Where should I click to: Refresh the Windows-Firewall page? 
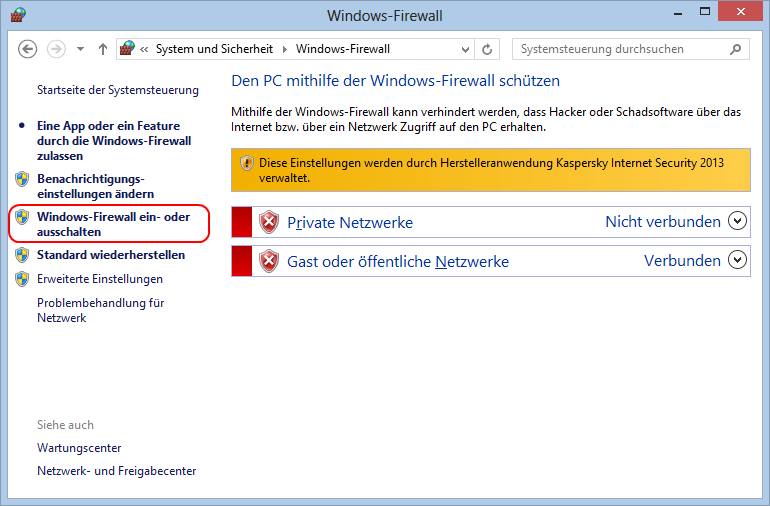point(487,49)
